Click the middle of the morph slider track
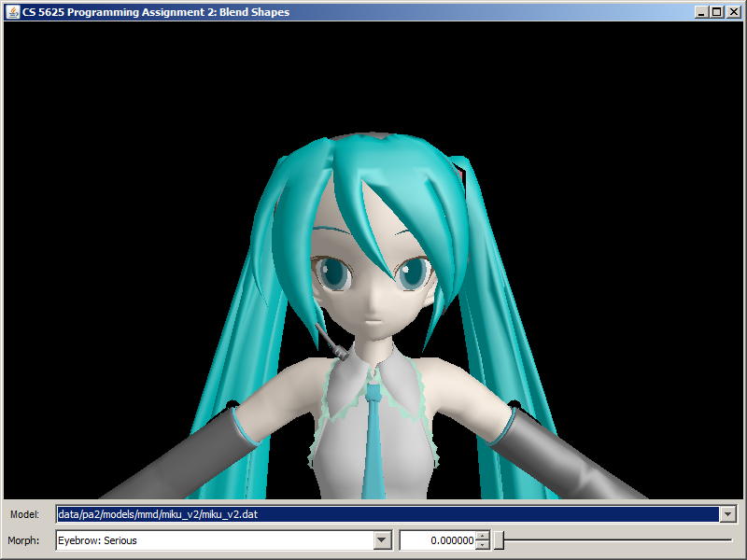 coord(615,539)
